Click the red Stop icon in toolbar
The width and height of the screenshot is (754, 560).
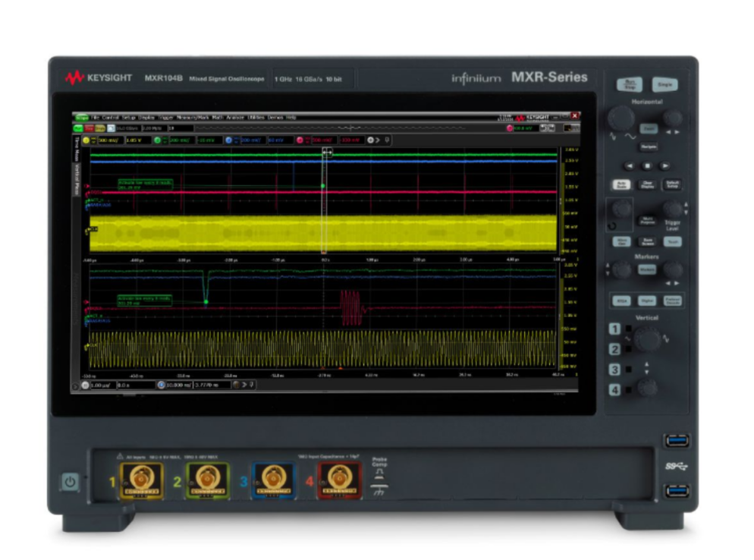click(90, 127)
